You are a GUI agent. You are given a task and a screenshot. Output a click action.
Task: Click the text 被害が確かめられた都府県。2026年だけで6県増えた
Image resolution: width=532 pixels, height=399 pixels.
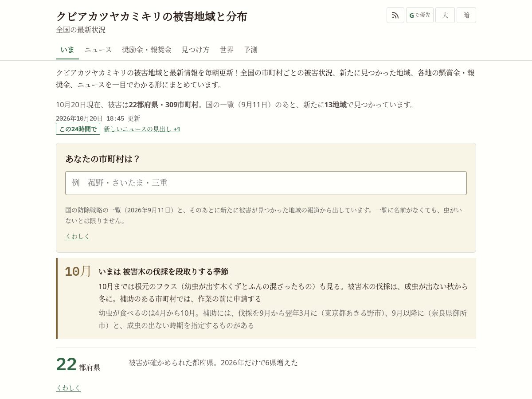[x=213, y=363]
